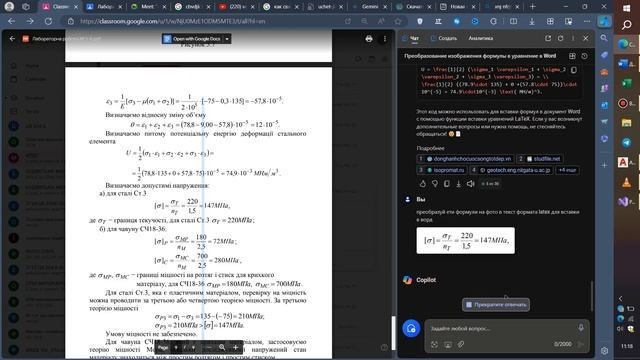Open Telegram from the taskbar
Viewport: 640px width, 360px height.
click(x=627, y=142)
